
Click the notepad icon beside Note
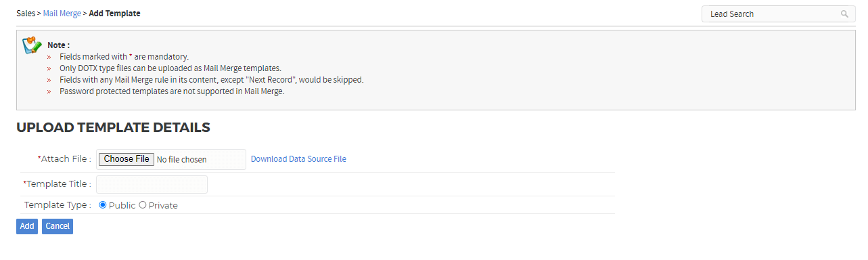click(32, 45)
